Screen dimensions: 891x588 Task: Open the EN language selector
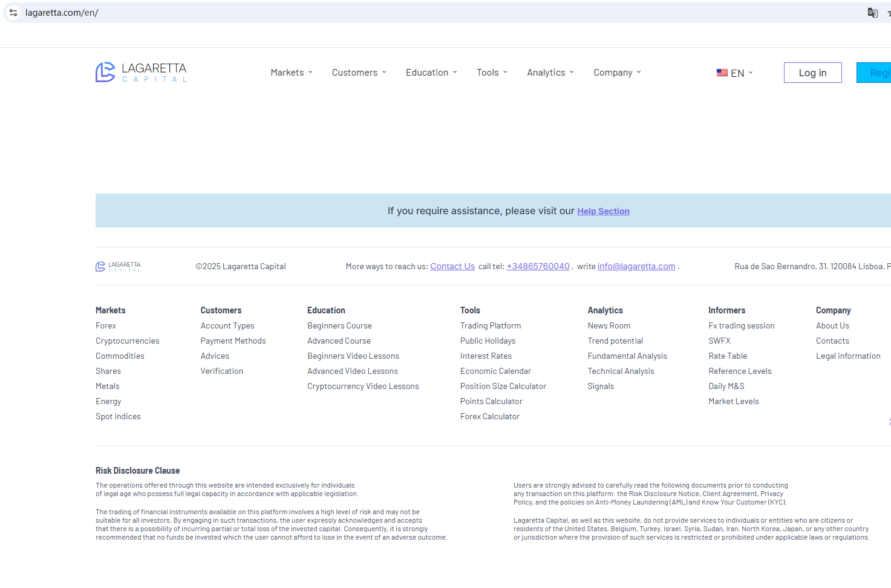click(735, 73)
